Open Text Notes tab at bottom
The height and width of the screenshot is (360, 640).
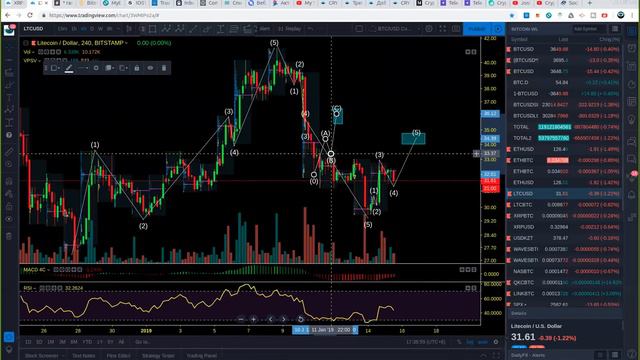tap(83, 356)
